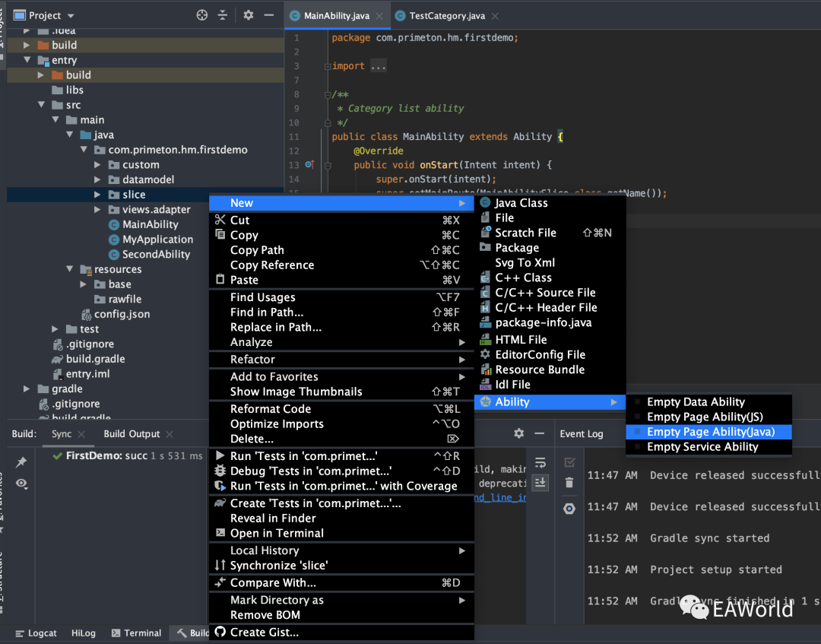Choose C++ Class from New submenu
Image resolution: width=821 pixels, height=644 pixels.
(550, 278)
